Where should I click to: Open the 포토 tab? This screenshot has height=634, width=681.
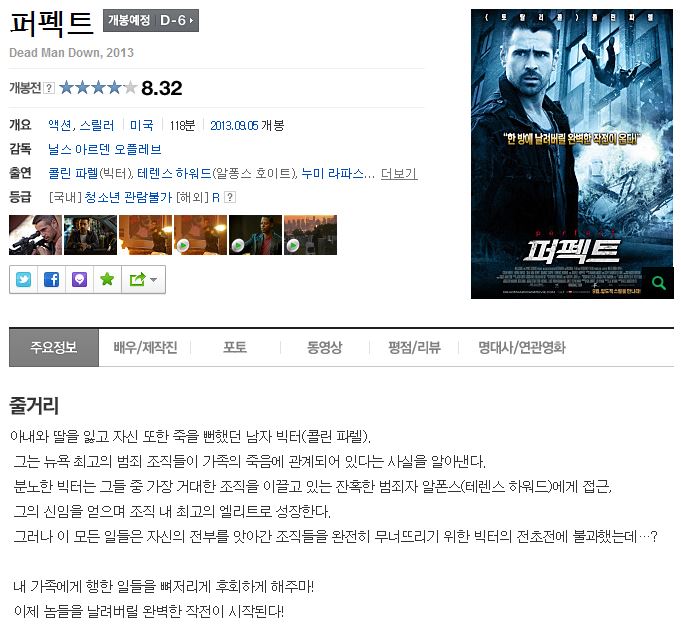235,347
